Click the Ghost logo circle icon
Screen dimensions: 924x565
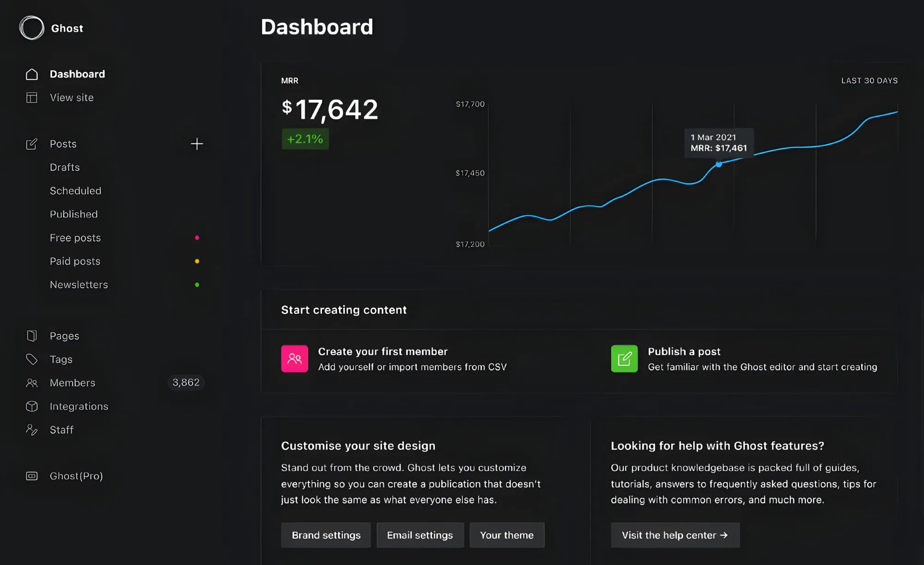31,28
